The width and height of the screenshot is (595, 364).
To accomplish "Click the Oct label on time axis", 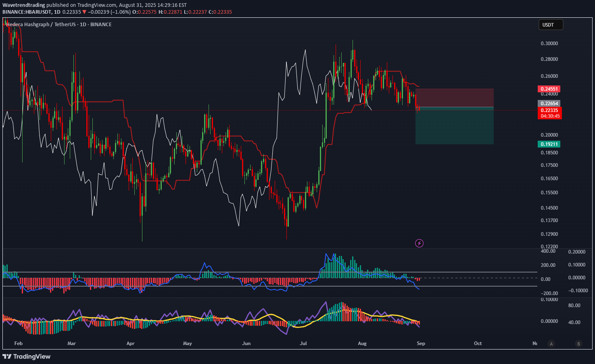I will [478, 343].
